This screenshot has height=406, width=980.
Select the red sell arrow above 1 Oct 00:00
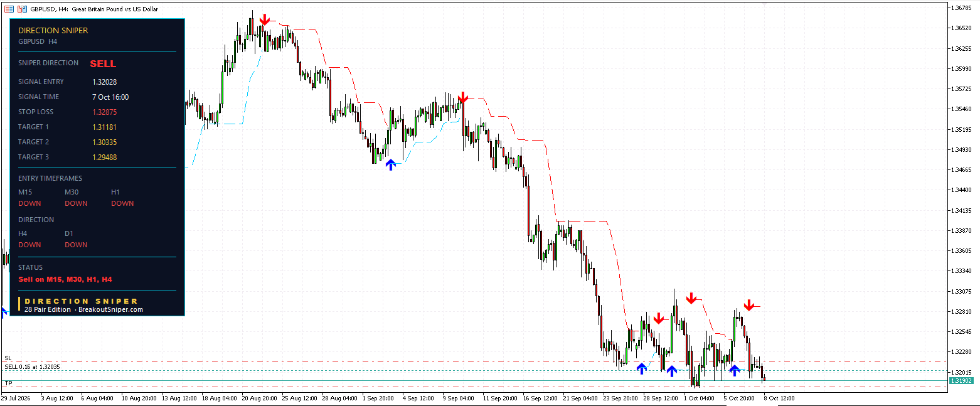click(x=691, y=298)
